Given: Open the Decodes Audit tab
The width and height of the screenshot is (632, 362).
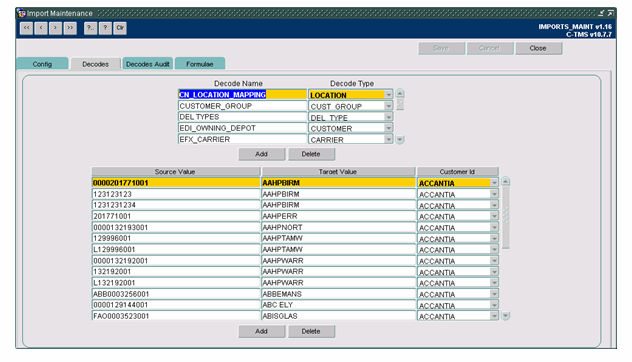Looking at the screenshot, I should coord(148,64).
